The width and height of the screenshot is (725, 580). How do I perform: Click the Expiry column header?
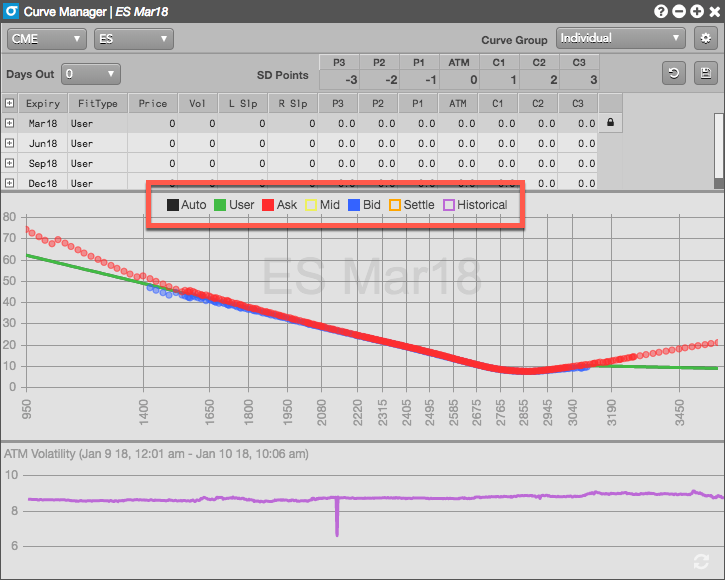43,103
